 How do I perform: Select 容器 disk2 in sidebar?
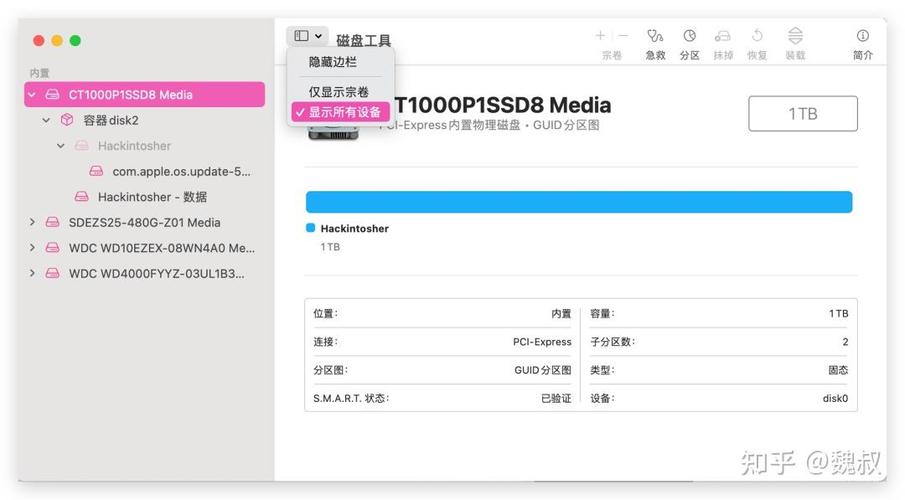tap(144, 120)
